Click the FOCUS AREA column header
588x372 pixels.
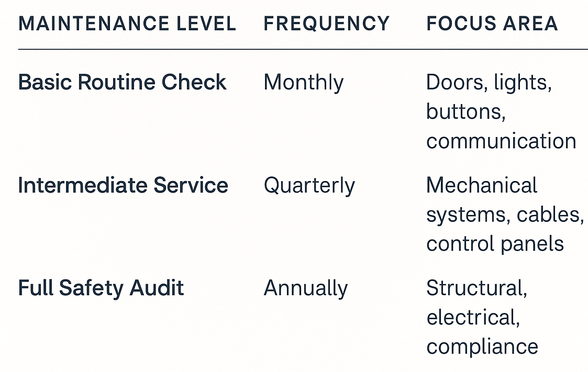tap(492, 24)
